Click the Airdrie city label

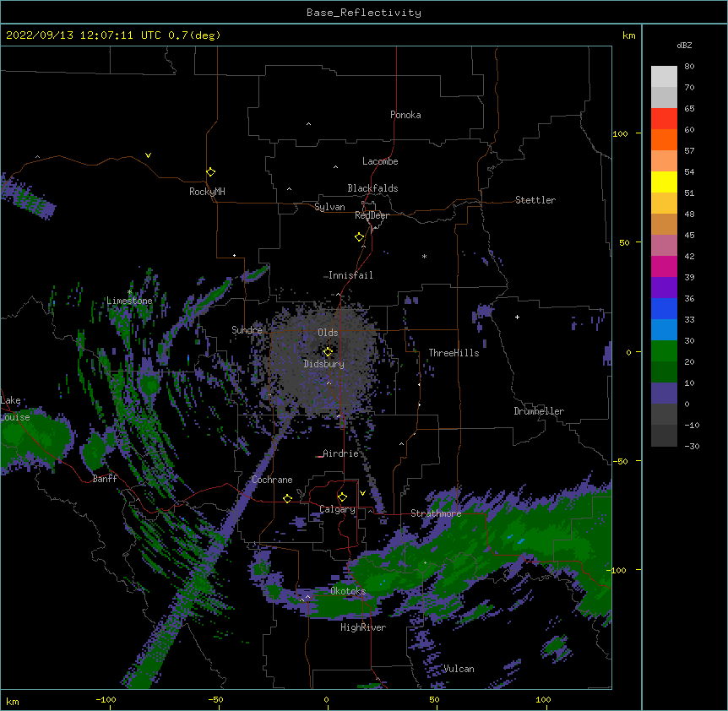pyautogui.click(x=340, y=453)
